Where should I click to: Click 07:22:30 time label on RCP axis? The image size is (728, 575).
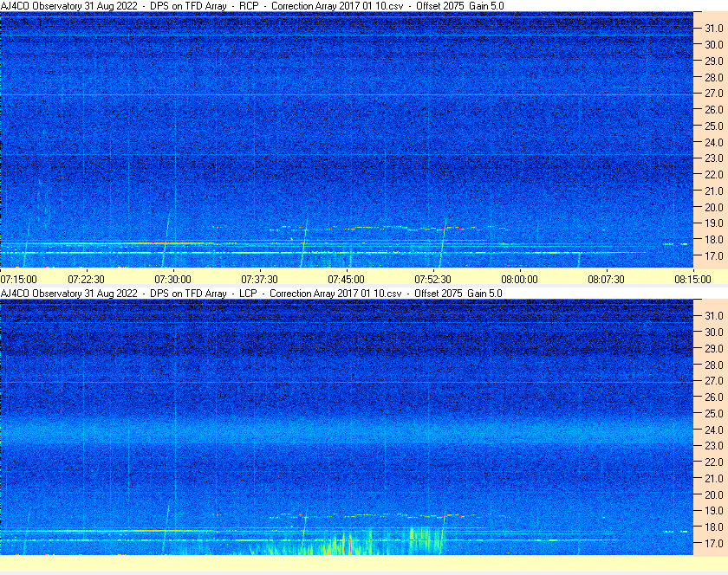(87, 280)
